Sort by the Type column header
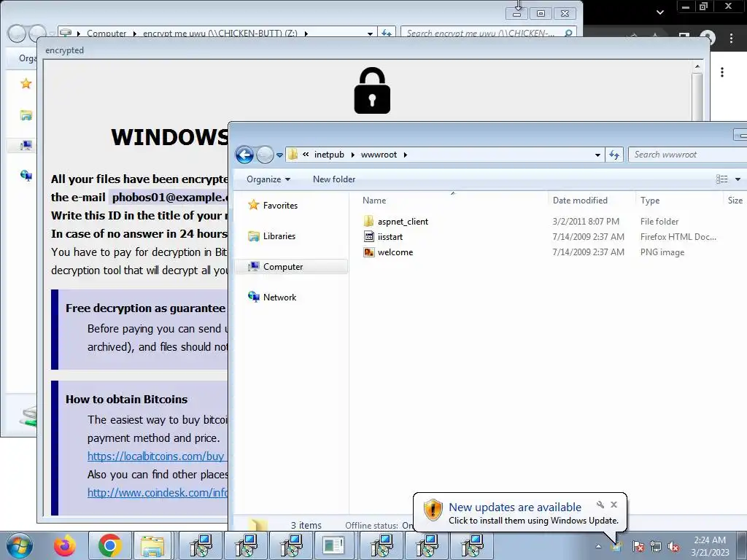 (679, 201)
